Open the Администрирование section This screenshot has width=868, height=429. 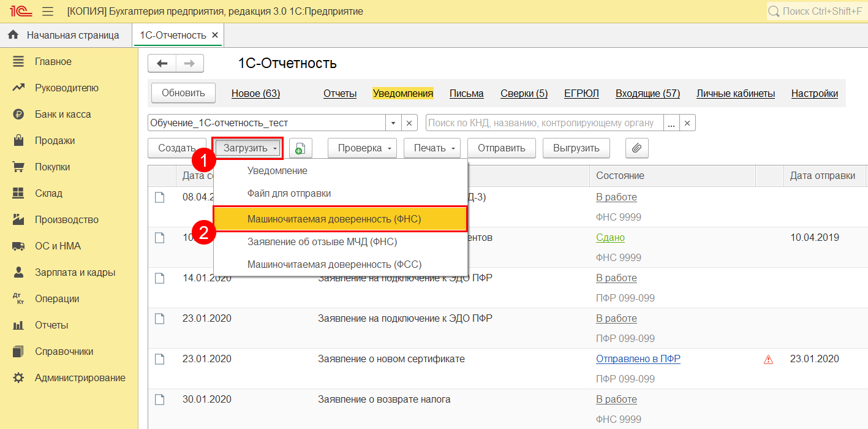(x=80, y=378)
